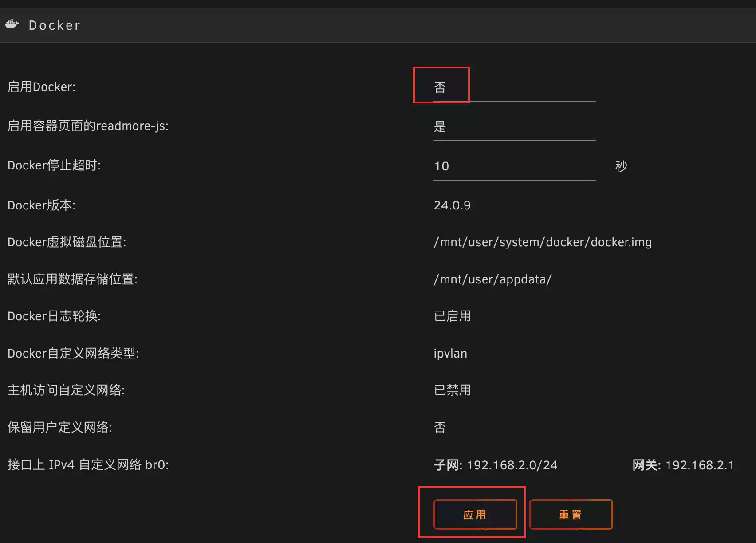Click the 主机访问自定义网络 value 已禁用
The image size is (756, 543).
[x=452, y=390]
